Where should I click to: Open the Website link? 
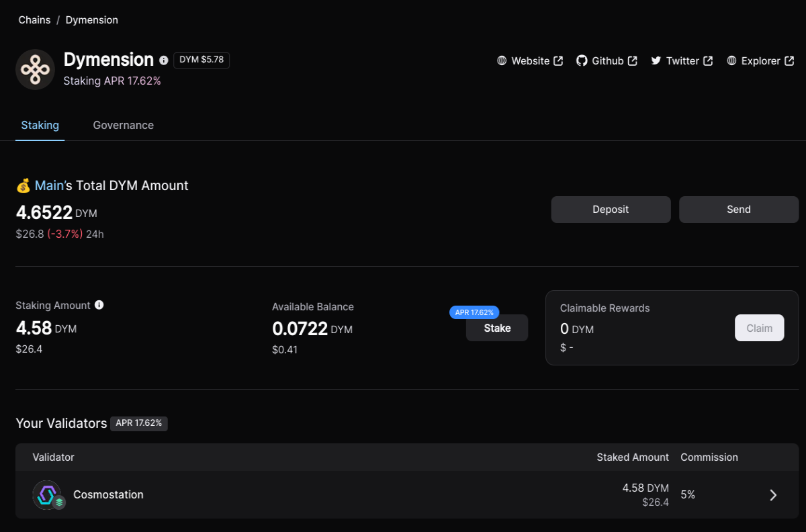[530, 60]
